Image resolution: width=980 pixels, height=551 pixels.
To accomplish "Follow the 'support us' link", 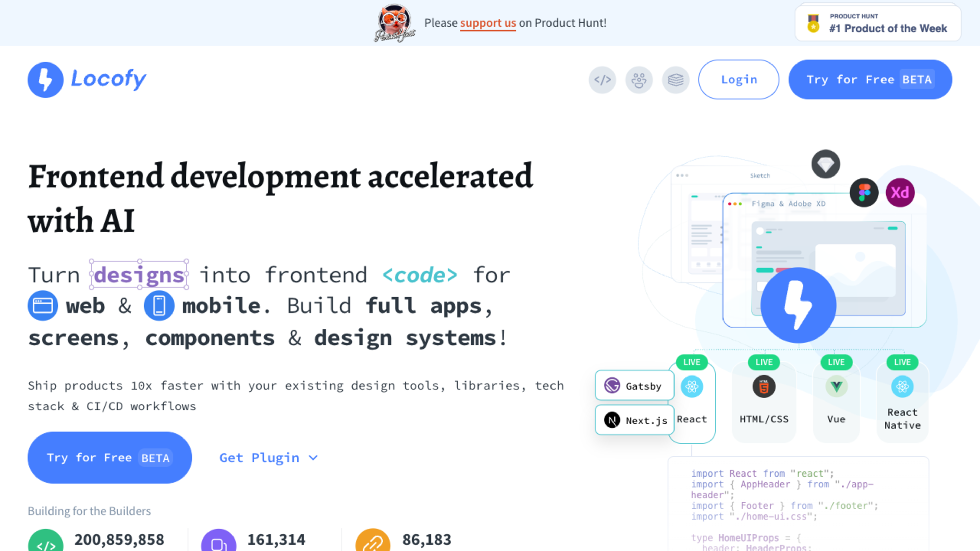I will pyautogui.click(x=488, y=23).
